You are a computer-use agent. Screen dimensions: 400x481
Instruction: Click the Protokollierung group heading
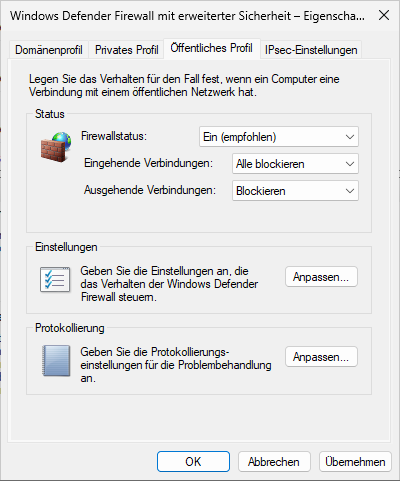(70, 328)
